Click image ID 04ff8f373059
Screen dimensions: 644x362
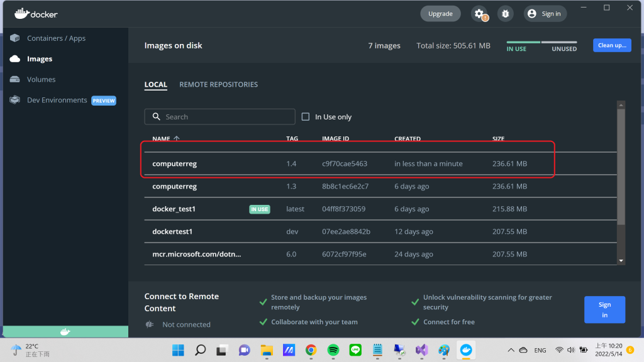pos(344,209)
